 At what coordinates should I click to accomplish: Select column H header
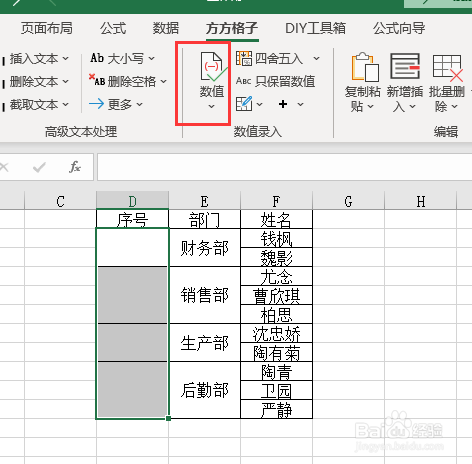[420, 201]
